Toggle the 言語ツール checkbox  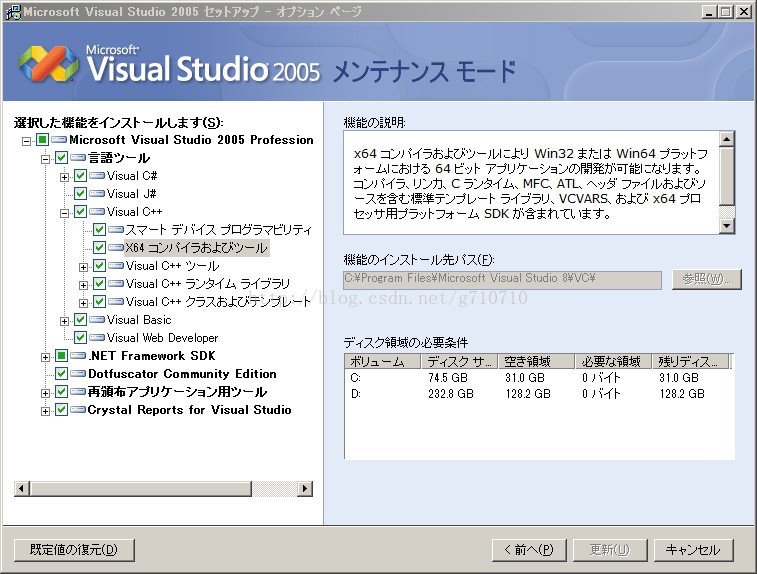coord(61,157)
